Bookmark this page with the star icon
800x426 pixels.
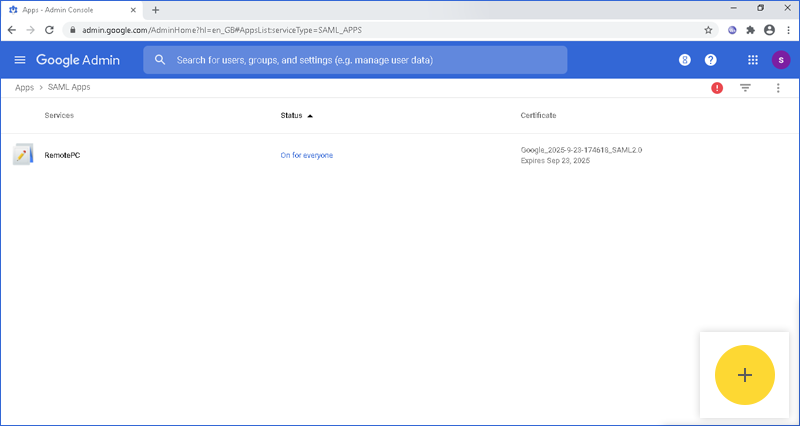(708, 30)
